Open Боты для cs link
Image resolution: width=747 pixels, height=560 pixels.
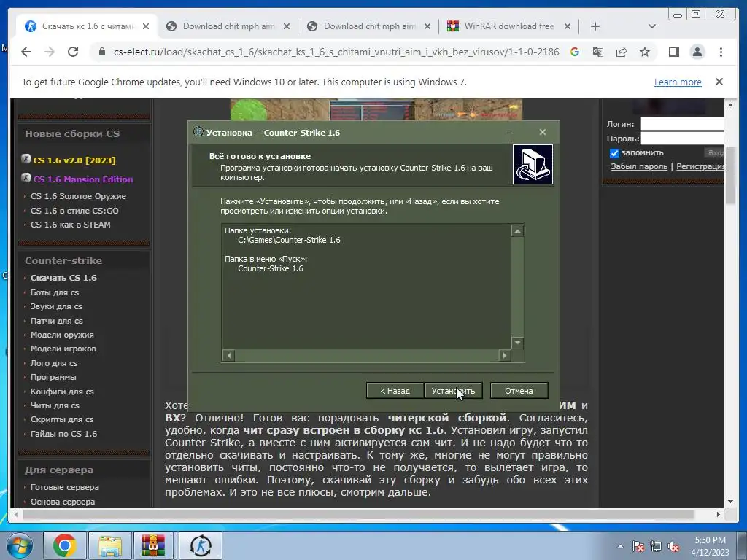[54, 292]
